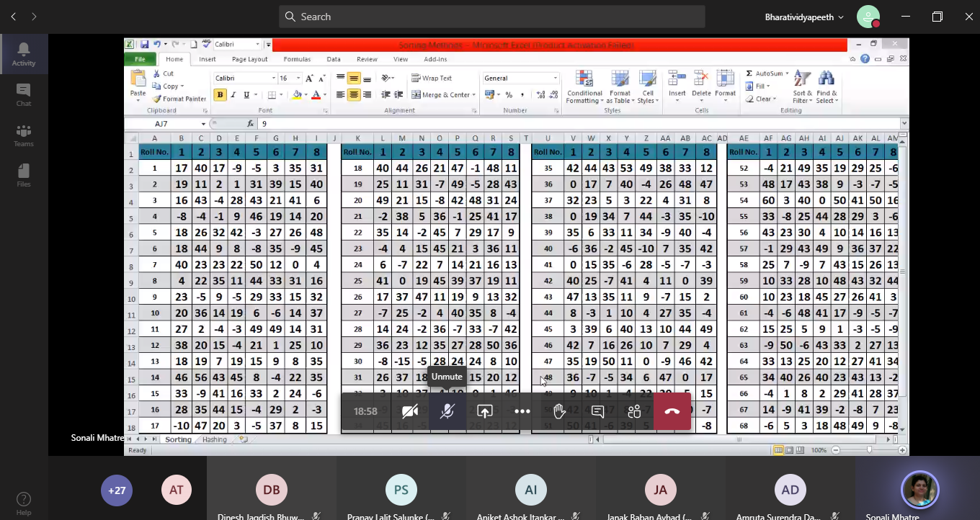Viewport: 980px width, 520px height.
Task: Show the meeting conversation panel
Action: coord(597,411)
